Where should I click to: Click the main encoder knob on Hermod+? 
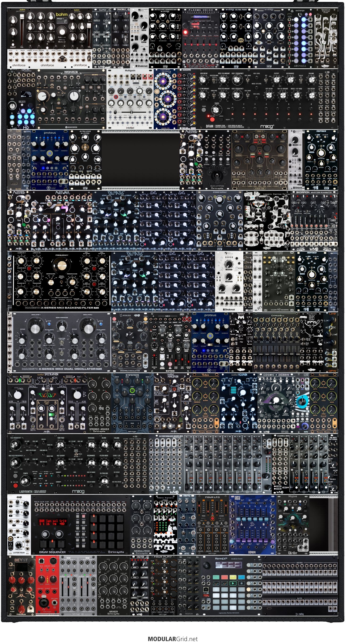click(207, 565)
